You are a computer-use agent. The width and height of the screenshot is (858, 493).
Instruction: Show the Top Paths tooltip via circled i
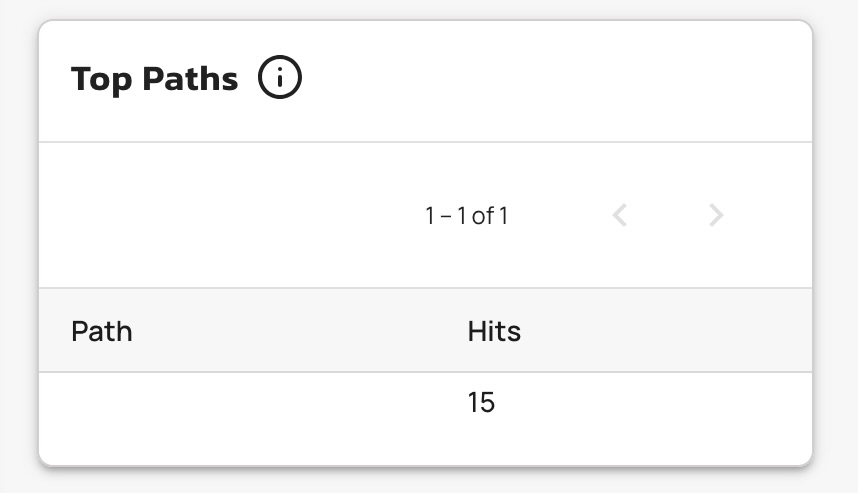point(280,78)
